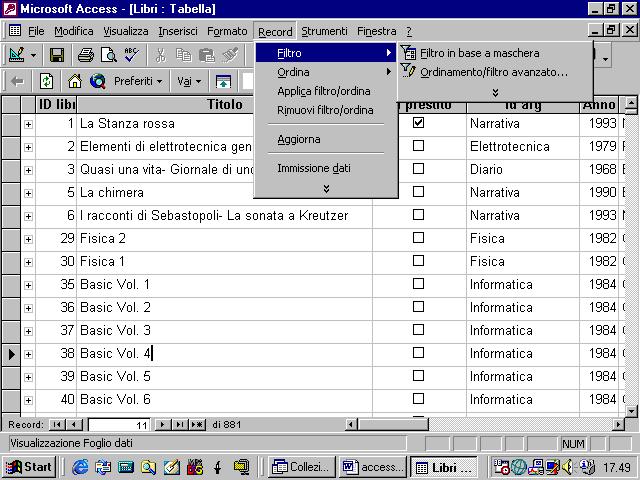This screenshot has height=480, width=640.
Task: Expand subdatasheet for La Stanza rossa
Action: pyautogui.click(x=28, y=124)
